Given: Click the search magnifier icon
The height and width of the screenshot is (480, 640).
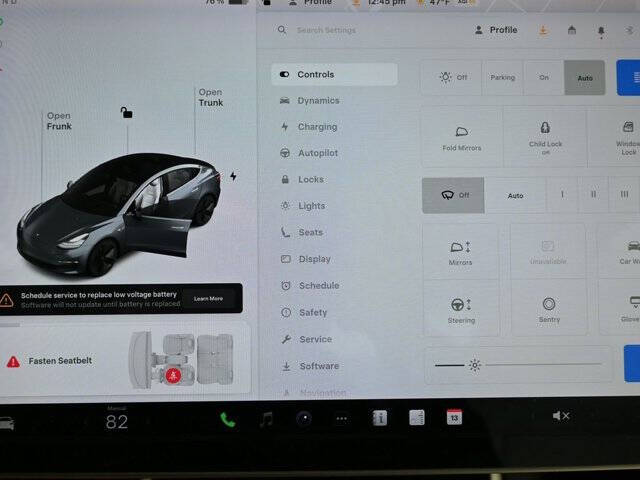Looking at the screenshot, I should pos(282,30).
